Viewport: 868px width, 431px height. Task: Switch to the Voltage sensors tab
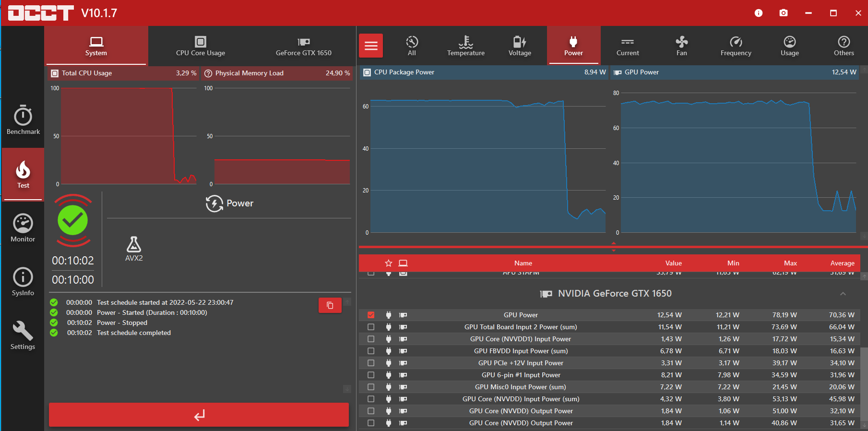520,46
